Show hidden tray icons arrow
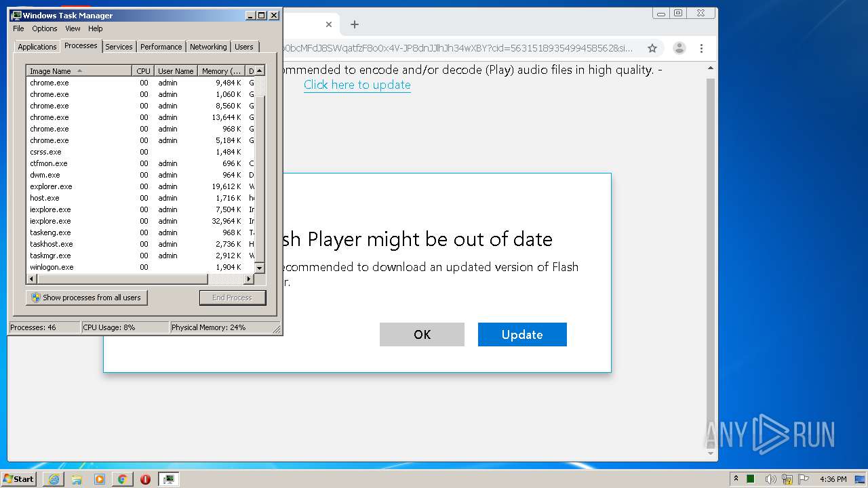 736,479
